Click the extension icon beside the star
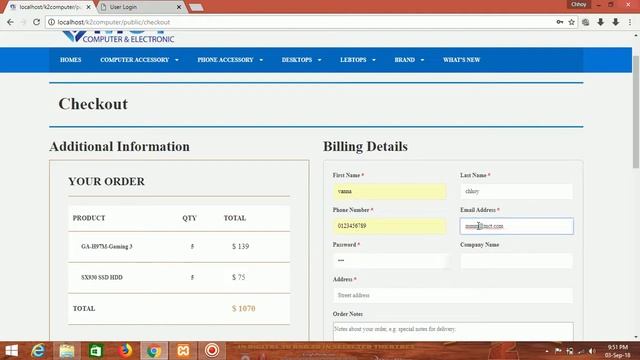Image resolution: width=640 pixels, height=360 pixels. (x=586, y=22)
